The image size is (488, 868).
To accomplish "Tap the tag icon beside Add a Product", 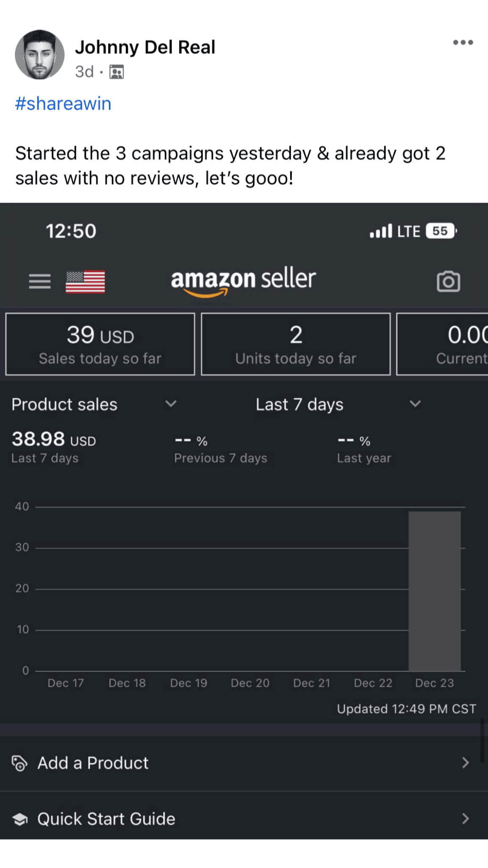I will 19,763.
